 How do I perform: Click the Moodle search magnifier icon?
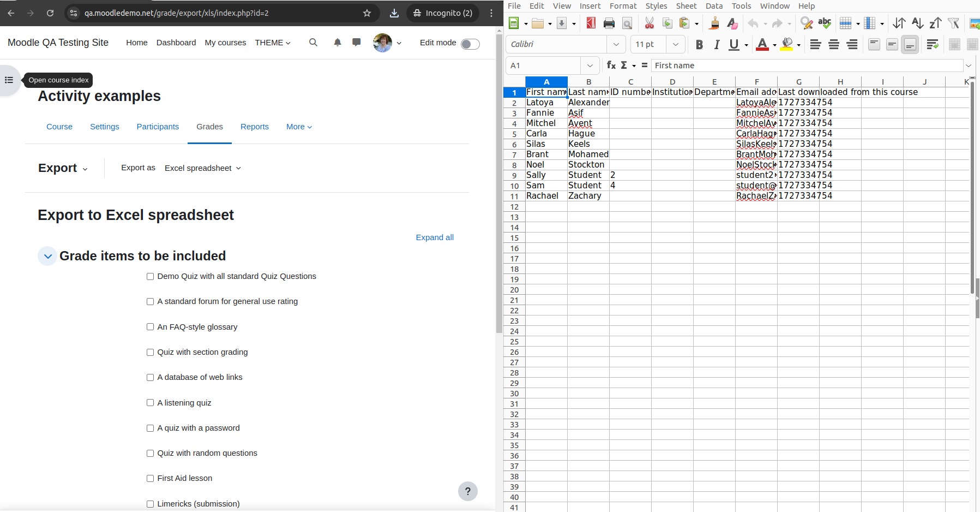pos(313,43)
